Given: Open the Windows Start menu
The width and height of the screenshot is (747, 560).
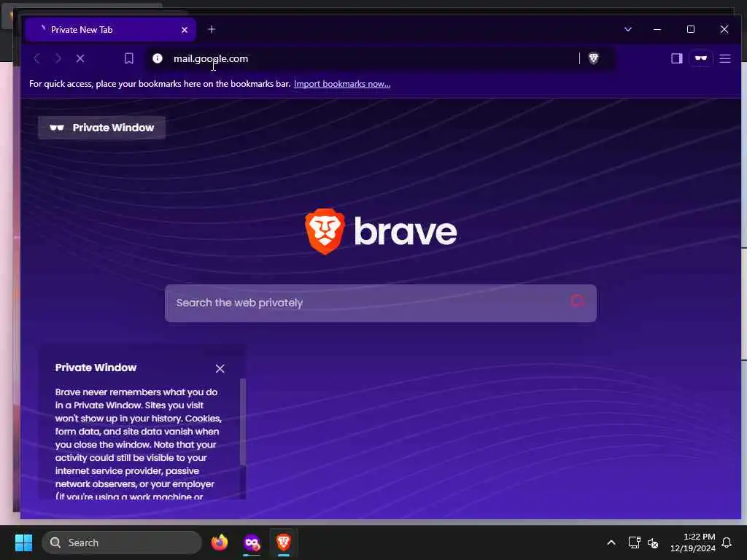Looking at the screenshot, I should (23, 542).
